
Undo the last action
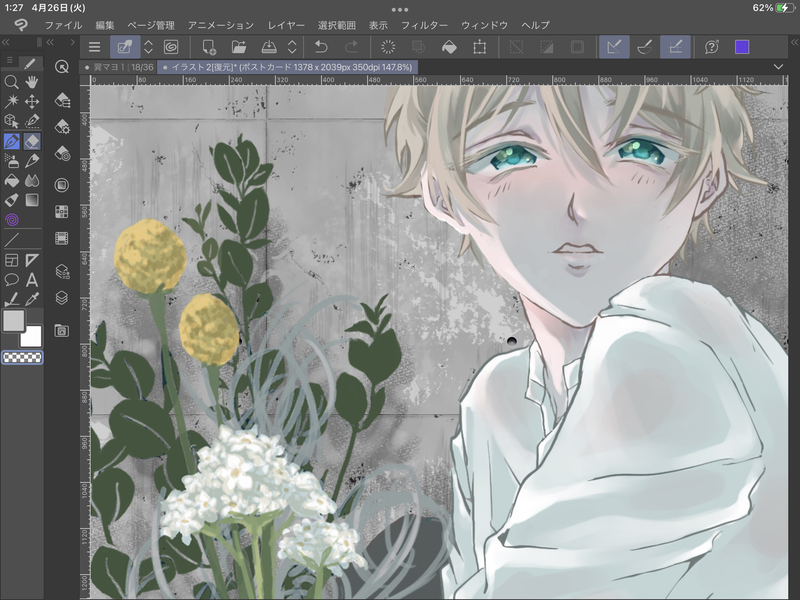[321, 47]
